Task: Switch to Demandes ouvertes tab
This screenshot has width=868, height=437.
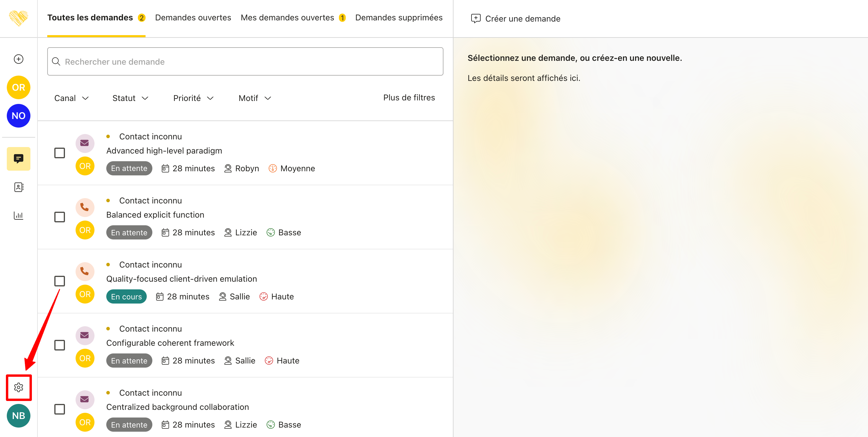Action: (193, 17)
